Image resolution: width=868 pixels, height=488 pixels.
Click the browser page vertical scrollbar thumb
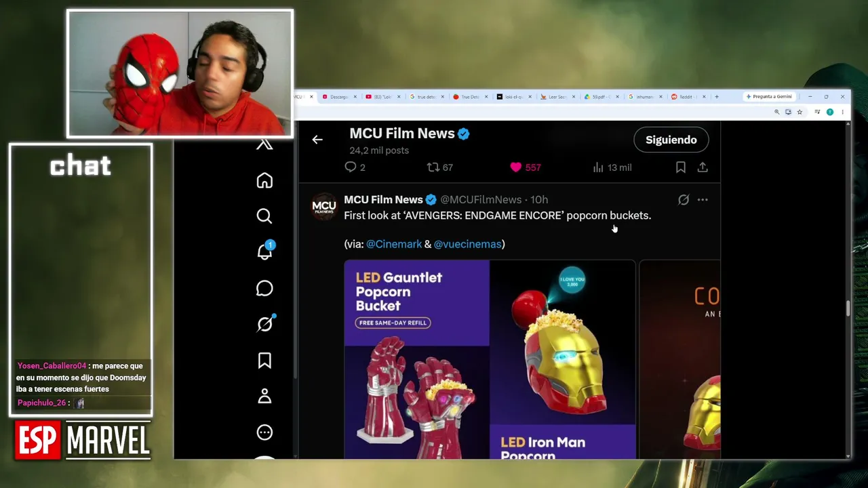click(848, 308)
